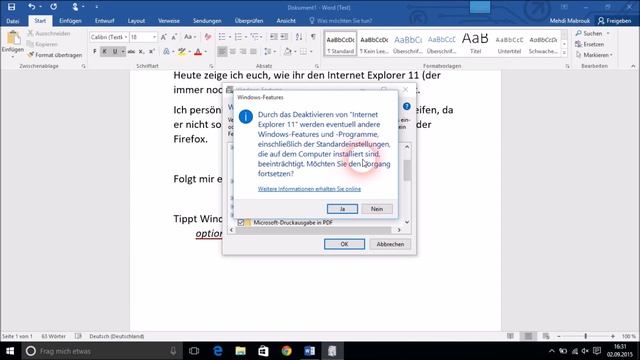Switch to the Überprüfen ribbon tab
The image size is (640, 360).
(249, 21)
